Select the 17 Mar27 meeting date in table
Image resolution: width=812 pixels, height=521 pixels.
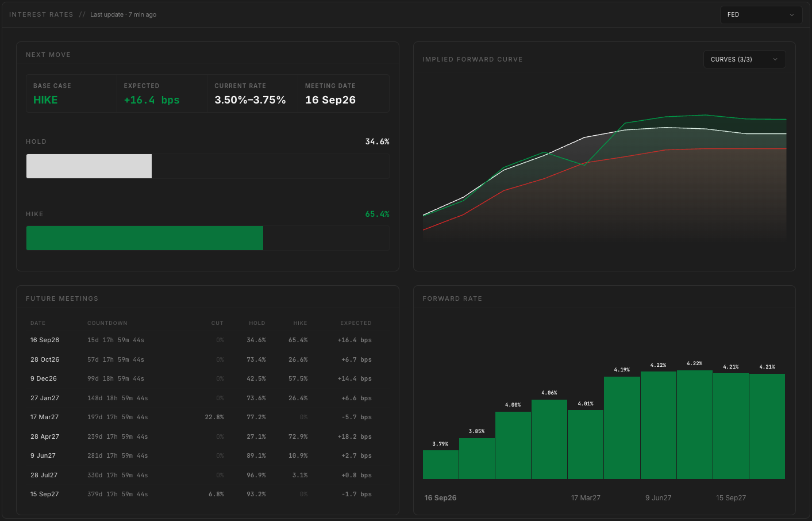pyautogui.click(x=44, y=417)
